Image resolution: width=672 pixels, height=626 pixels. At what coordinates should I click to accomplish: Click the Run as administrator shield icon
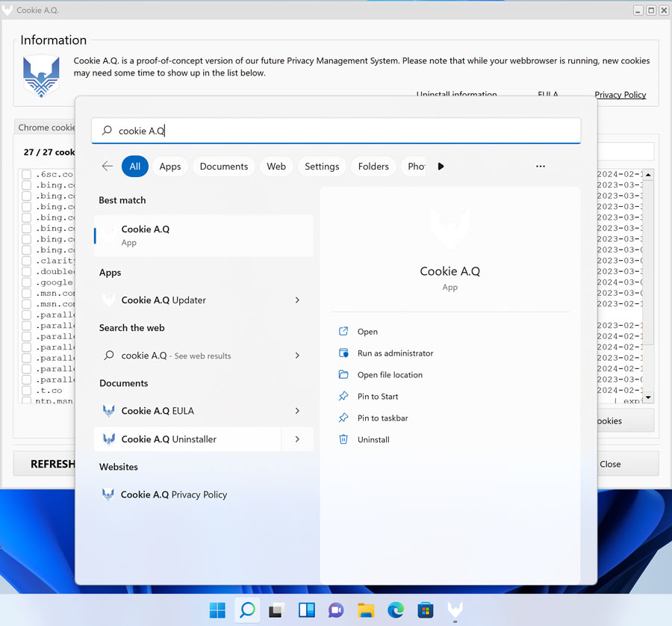point(343,353)
